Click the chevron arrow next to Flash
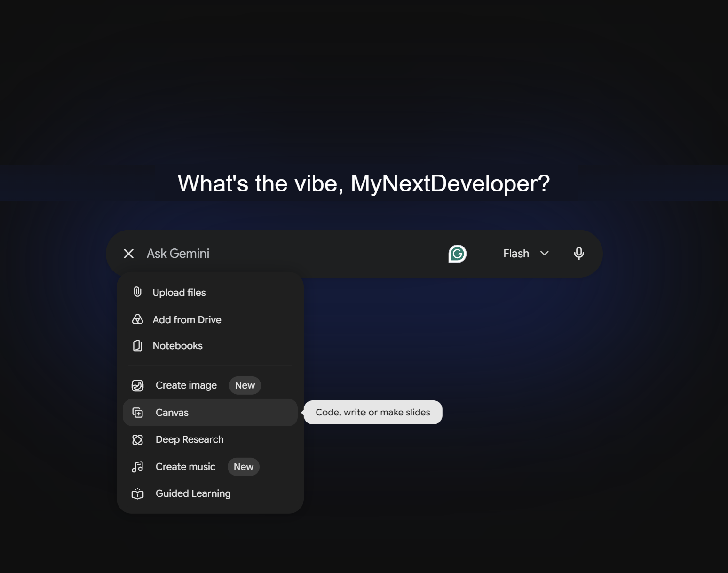The width and height of the screenshot is (728, 573). [x=544, y=254]
